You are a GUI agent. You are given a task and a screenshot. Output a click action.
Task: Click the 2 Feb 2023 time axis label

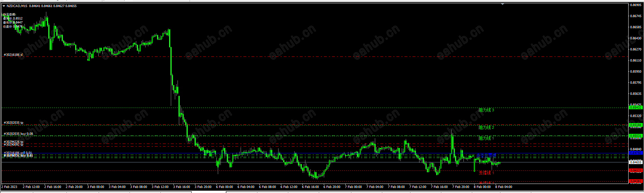click(x=9, y=187)
